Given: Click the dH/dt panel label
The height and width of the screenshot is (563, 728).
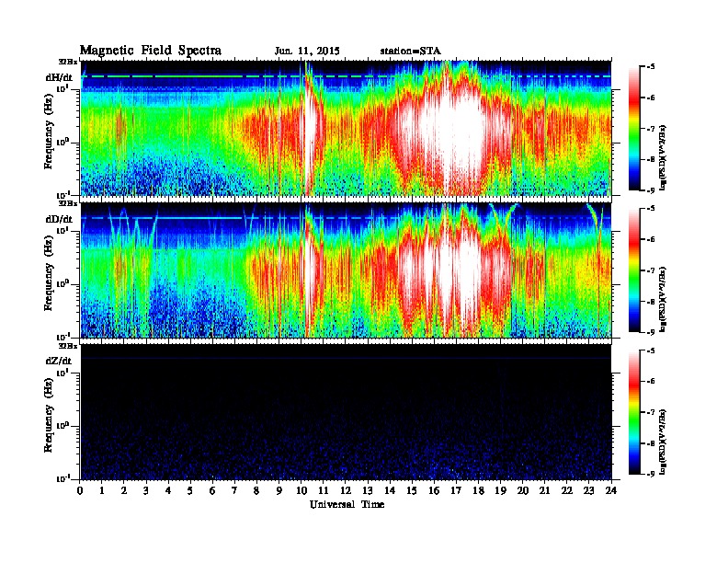Looking at the screenshot, I should point(59,77).
